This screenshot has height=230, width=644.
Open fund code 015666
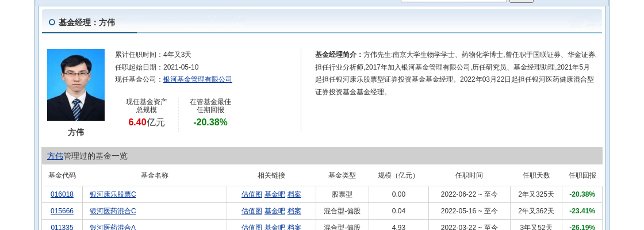[62, 211]
